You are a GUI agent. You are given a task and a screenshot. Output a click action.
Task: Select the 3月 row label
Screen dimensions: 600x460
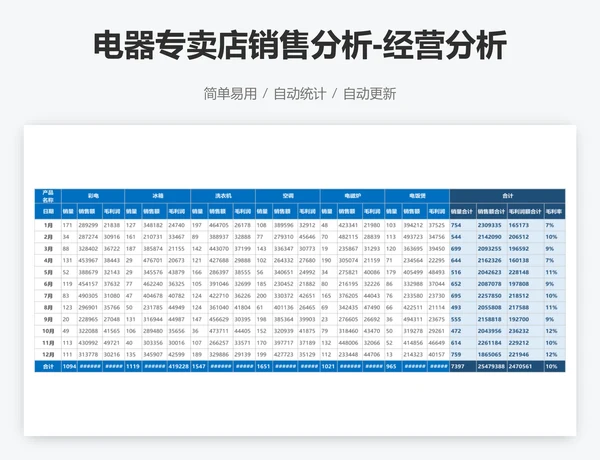click(48, 249)
